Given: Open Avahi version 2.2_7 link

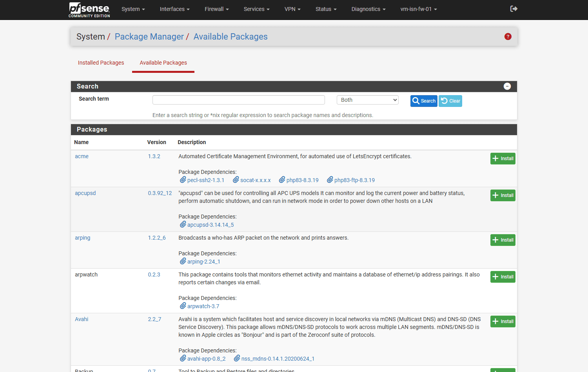Looking at the screenshot, I should 154,319.
